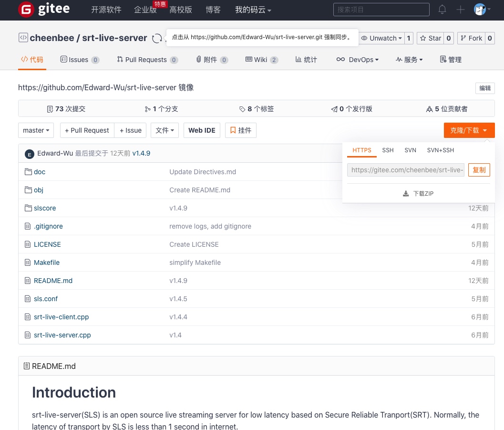
Task: Click the v1.4.9 latest commit link
Action: [141, 153]
